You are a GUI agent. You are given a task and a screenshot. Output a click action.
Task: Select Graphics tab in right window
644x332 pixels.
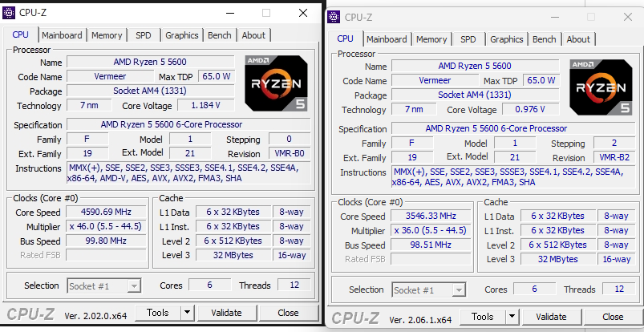(x=506, y=39)
